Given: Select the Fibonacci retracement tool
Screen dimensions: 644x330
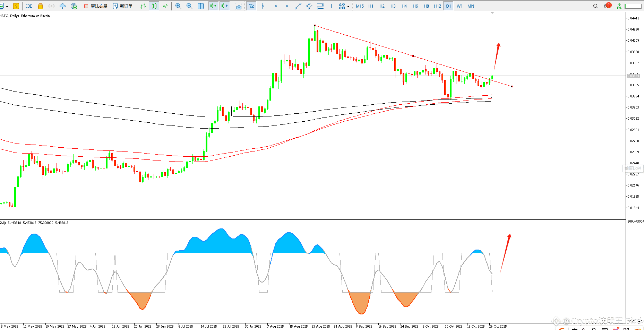Looking at the screenshot, I should coord(320,6).
